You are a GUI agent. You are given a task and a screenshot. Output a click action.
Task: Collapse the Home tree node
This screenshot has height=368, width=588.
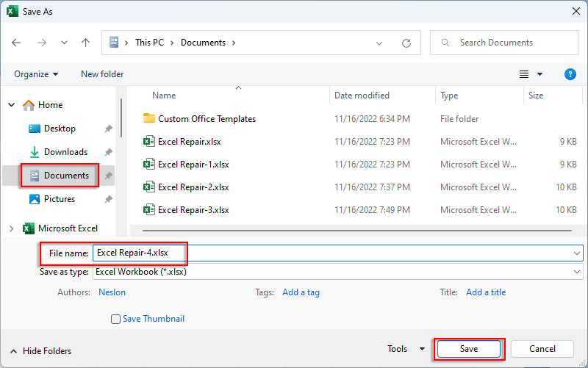[11, 105]
